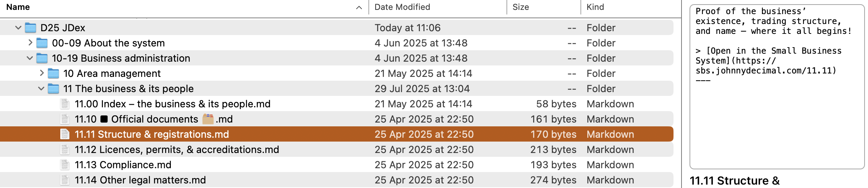
Task: Collapse 11 The business & its people folder
Action: [x=41, y=89]
